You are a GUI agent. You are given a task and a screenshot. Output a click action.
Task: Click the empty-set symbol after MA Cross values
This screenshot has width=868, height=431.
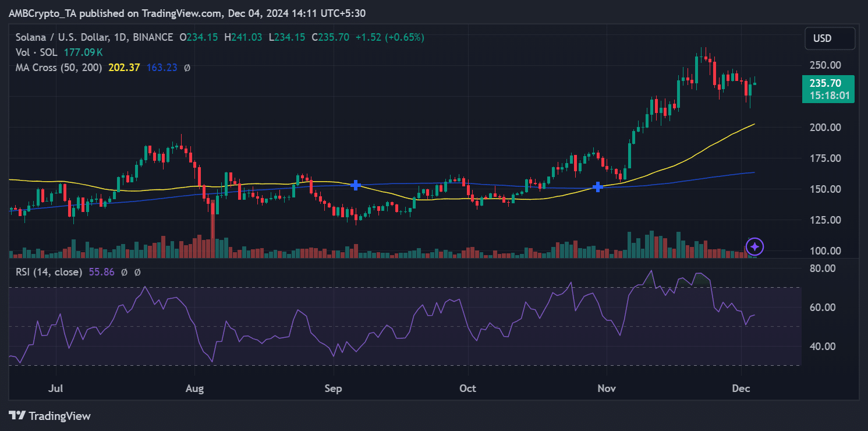click(x=187, y=68)
